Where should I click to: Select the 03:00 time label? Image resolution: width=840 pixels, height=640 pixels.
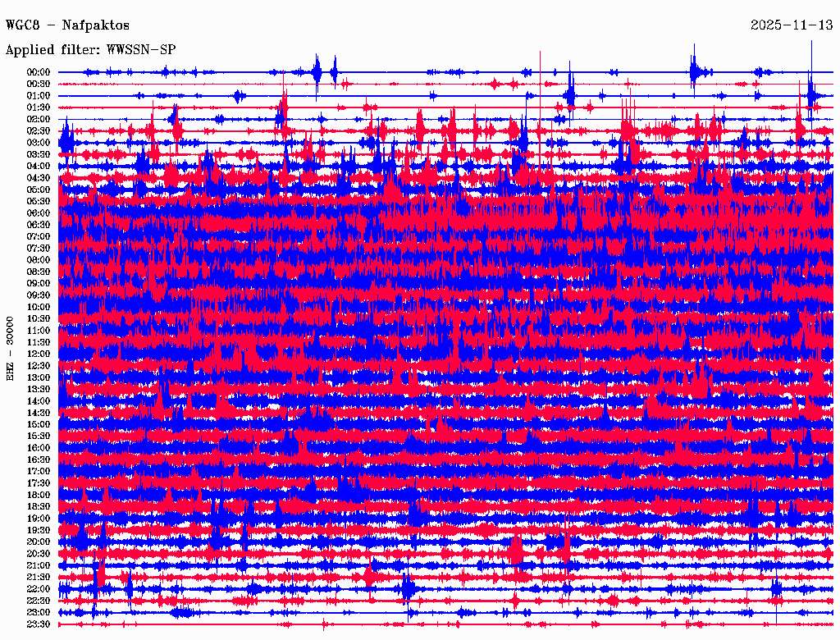click(x=39, y=143)
